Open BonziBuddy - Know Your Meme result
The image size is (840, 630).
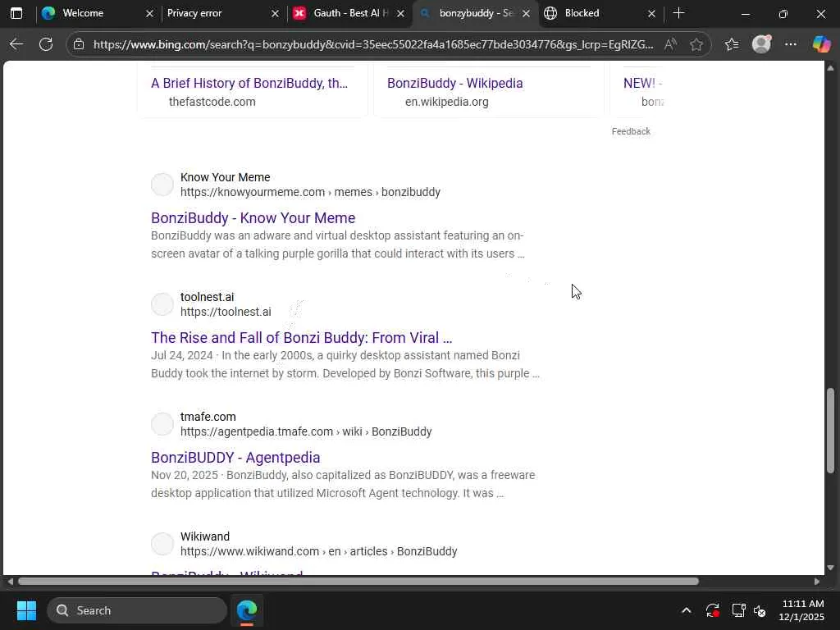(253, 218)
